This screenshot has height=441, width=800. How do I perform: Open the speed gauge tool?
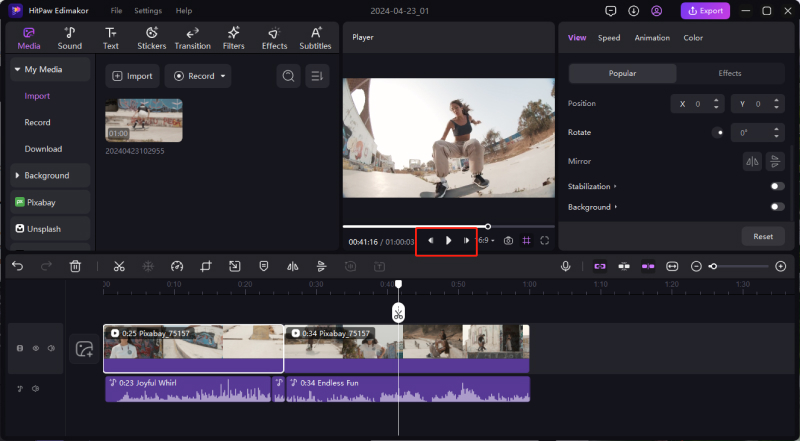pos(177,266)
